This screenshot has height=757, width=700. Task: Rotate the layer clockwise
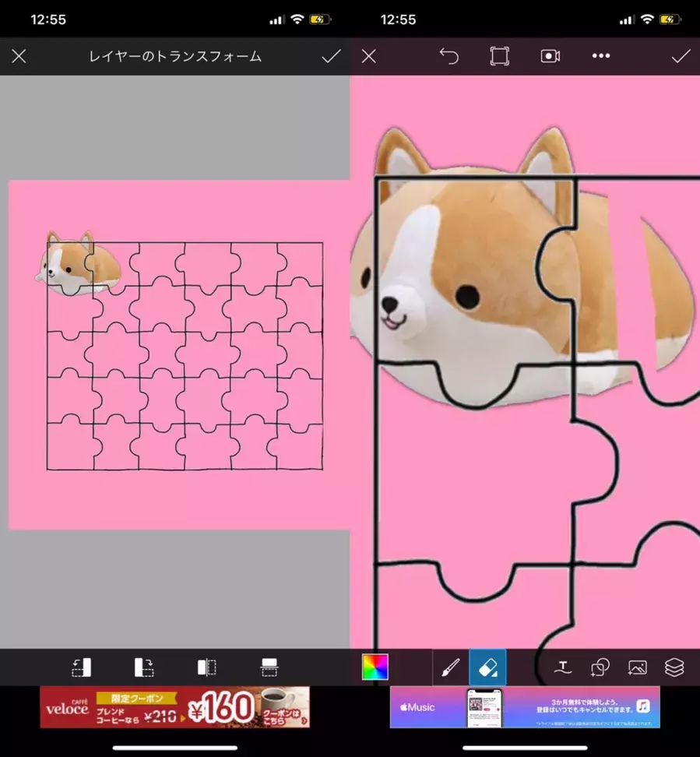144,667
